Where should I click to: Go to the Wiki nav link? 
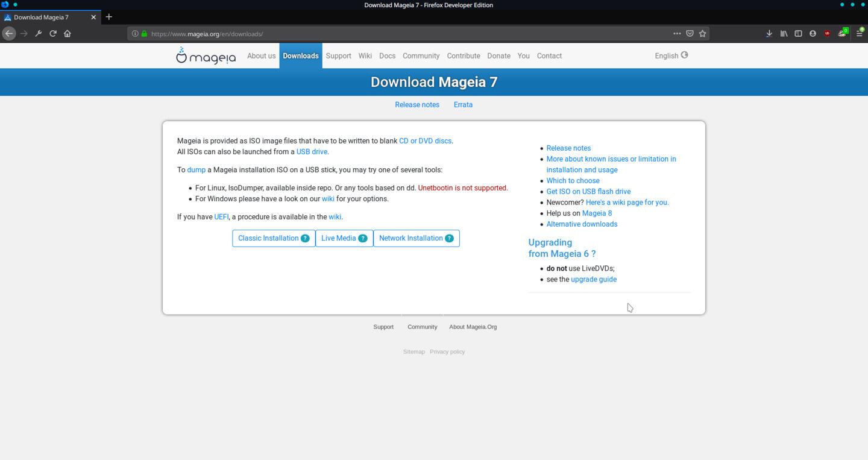[x=365, y=55]
